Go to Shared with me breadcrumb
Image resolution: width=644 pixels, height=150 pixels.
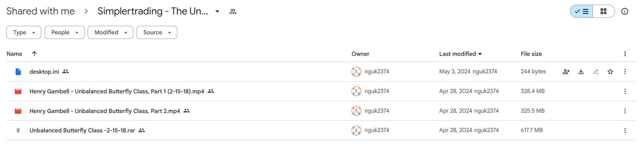coord(41,11)
